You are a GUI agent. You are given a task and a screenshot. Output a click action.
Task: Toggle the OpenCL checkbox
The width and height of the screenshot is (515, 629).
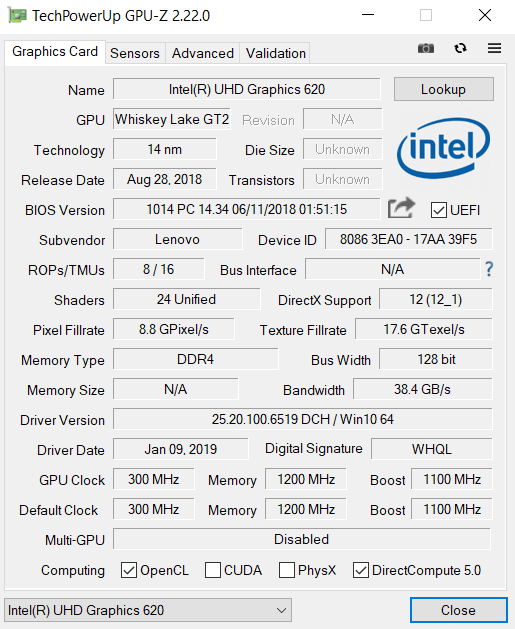click(129, 570)
